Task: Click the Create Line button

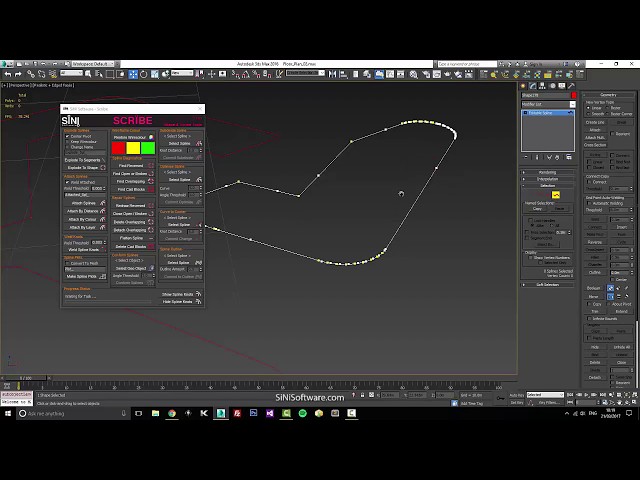Action: click(x=595, y=122)
